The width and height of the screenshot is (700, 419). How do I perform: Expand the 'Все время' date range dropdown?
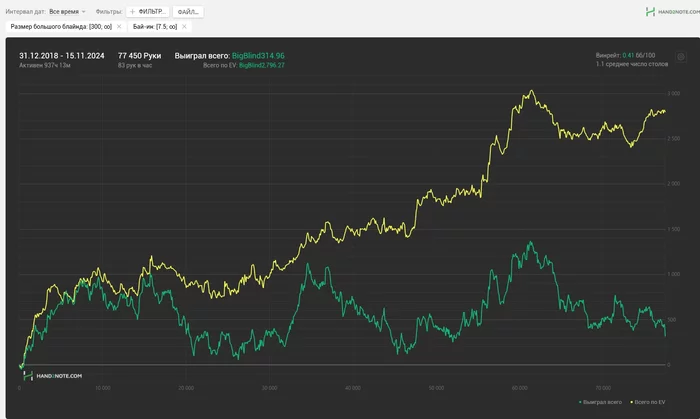pos(67,11)
